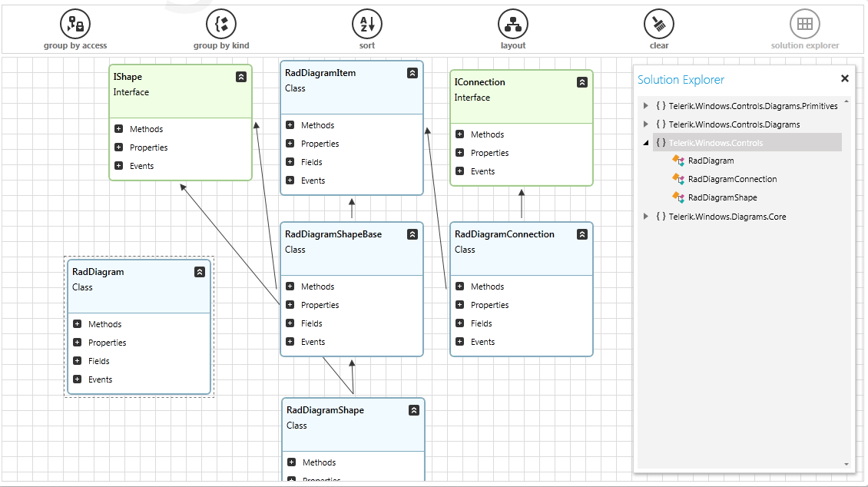Select Telerik.Windows.Diagrams.Core namespace
Image resolution: width=868 pixels, height=487 pixels.
[x=727, y=217]
